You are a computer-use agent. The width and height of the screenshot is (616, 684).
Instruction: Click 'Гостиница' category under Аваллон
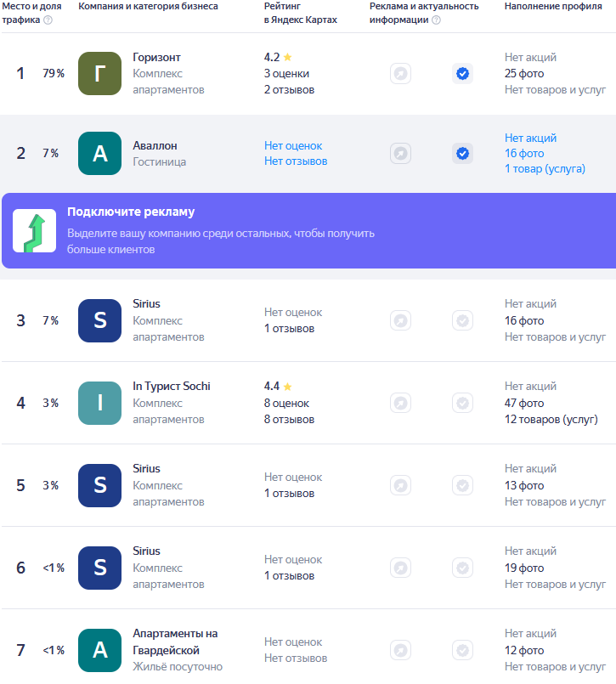pyautogui.click(x=159, y=161)
